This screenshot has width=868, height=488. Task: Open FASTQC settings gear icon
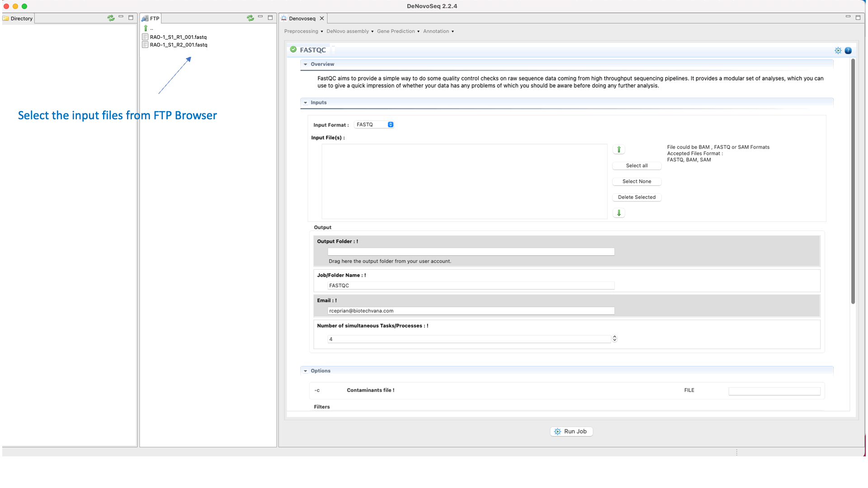pyautogui.click(x=838, y=51)
